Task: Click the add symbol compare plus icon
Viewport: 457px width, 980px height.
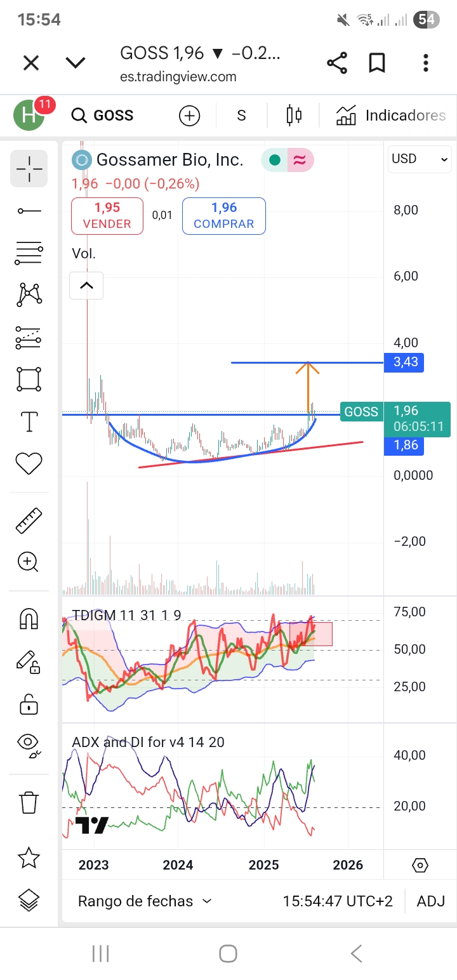Action: [189, 116]
